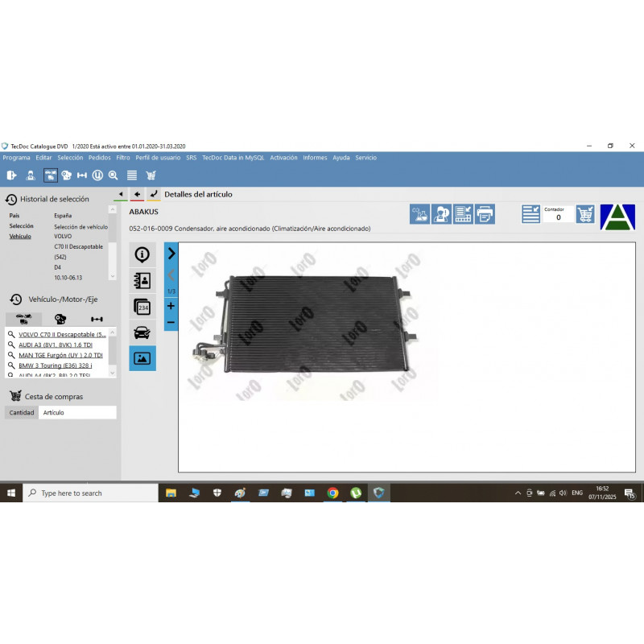Open the article info panel icon

[x=142, y=255]
